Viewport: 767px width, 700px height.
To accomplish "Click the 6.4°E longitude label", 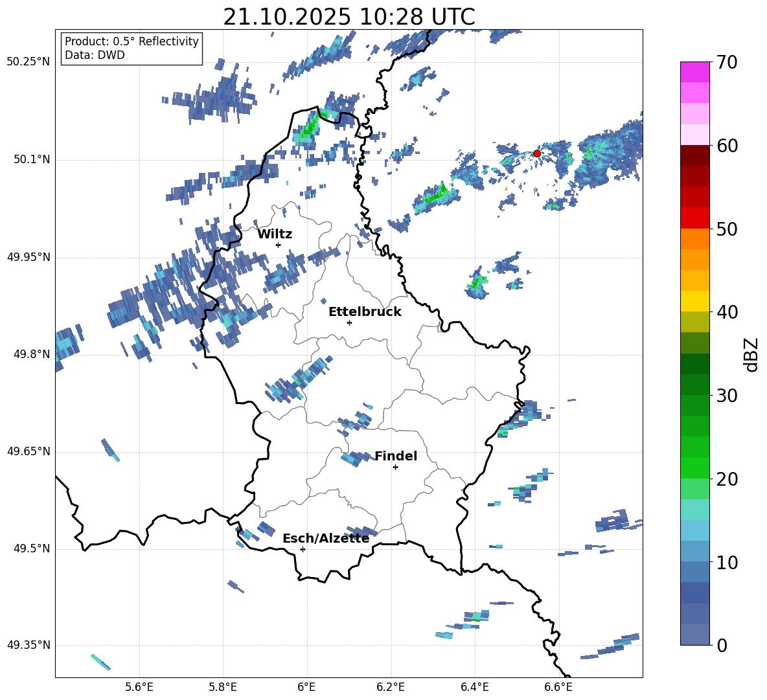I will 474,687.
